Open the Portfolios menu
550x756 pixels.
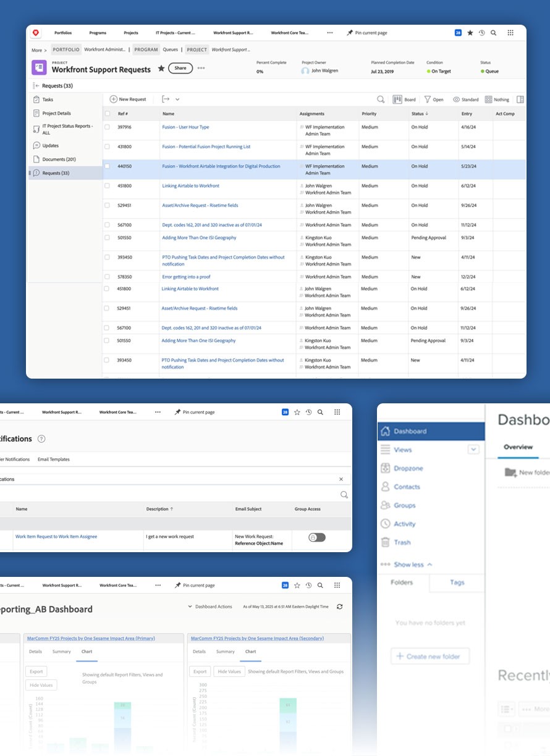point(63,33)
